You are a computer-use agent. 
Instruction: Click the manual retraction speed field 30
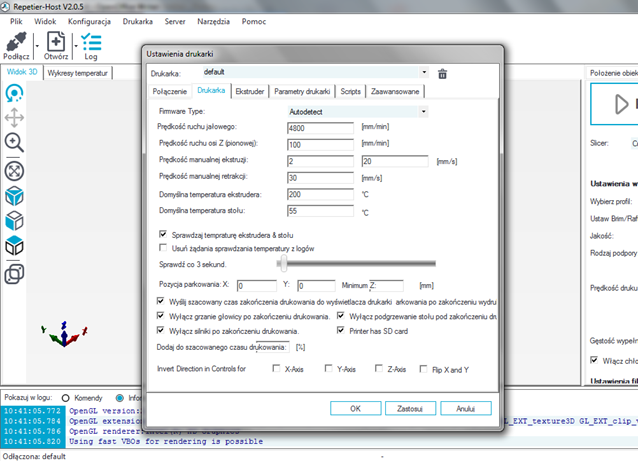[x=320, y=178]
